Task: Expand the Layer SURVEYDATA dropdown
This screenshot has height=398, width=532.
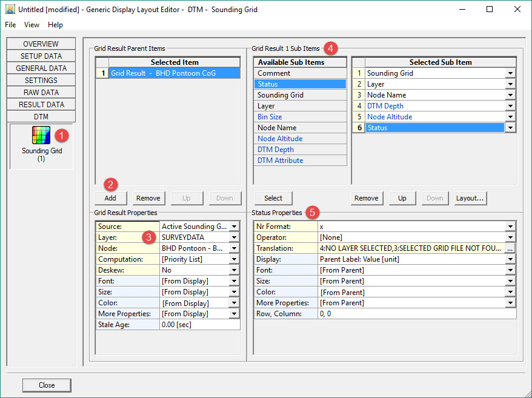Action: click(234, 237)
